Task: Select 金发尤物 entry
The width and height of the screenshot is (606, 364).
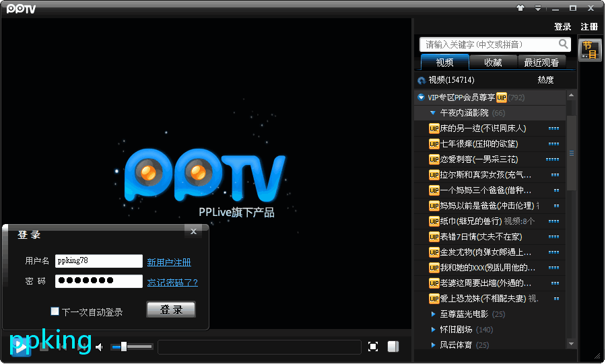Action: click(x=485, y=252)
